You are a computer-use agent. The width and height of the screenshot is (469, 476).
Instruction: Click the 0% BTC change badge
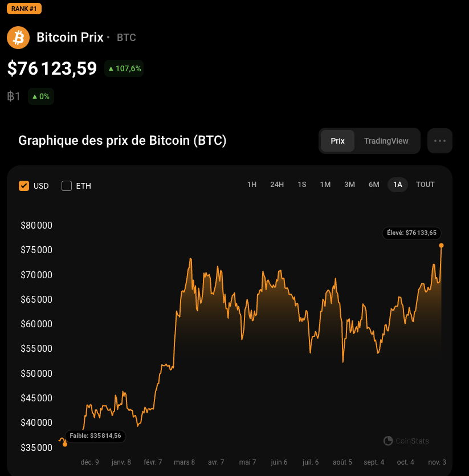(40, 97)
